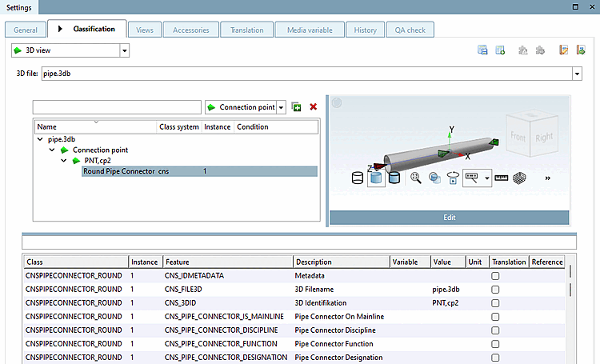Click the ruler measurement tool icon

click(x=502, y=178)
